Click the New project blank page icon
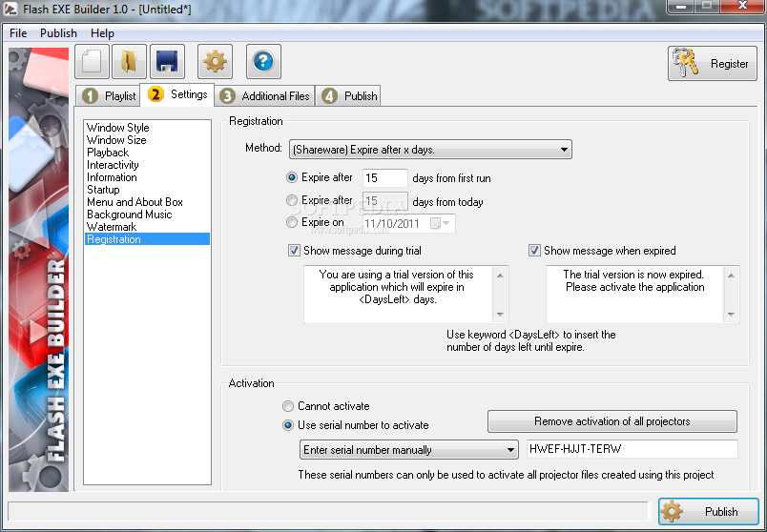 coord(92,62)
